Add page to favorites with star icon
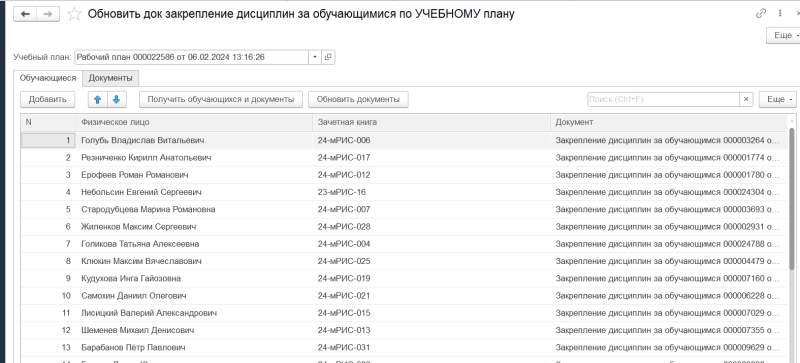Image resolution: width=800 pixels, height=363 pixels. pos(74,14)
